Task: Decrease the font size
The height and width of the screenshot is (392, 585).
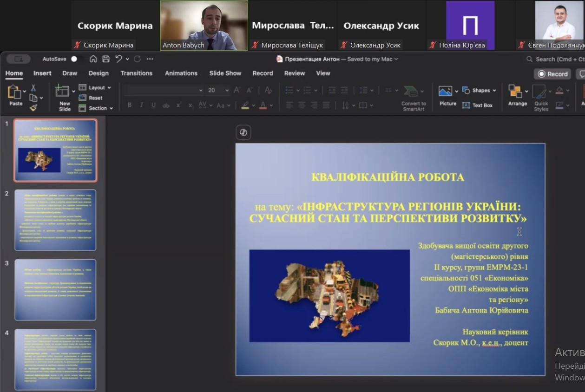Action: tap(250, 90)
